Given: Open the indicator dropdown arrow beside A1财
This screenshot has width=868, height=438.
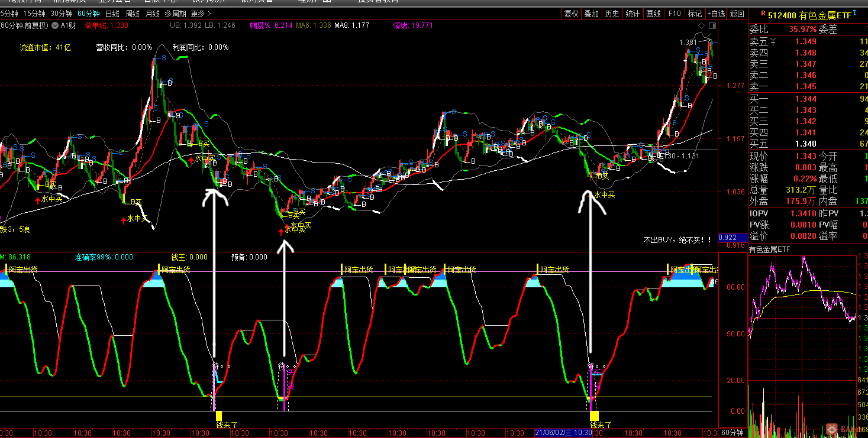Looking at the screenshot, I should [55, 25].
